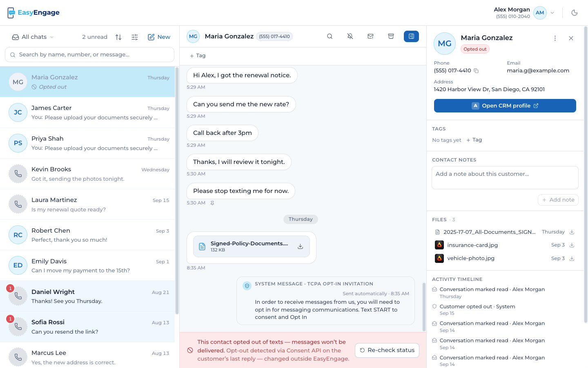
Task: Select Laura Martinez chat
Action: [87, 204]
